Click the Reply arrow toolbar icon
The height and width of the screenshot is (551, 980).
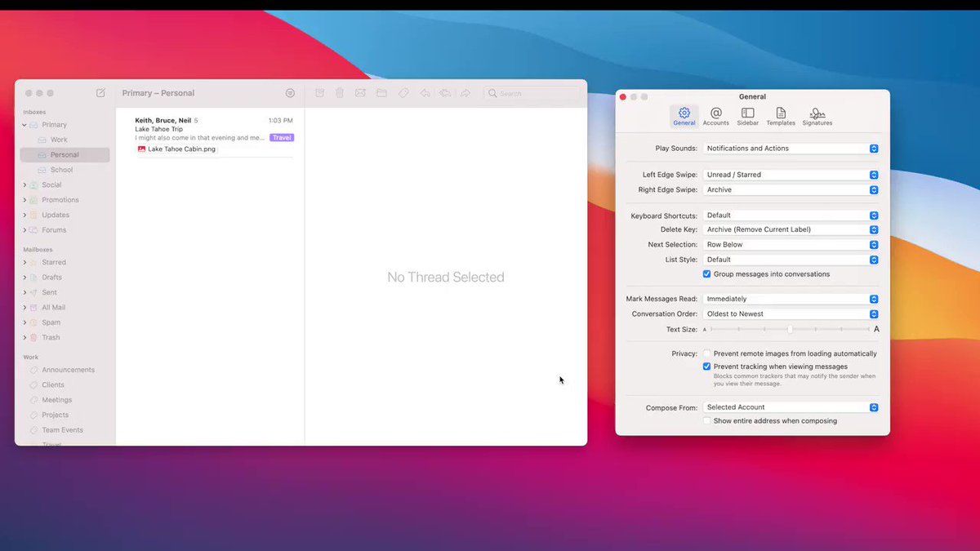click(x=425, y=93)
